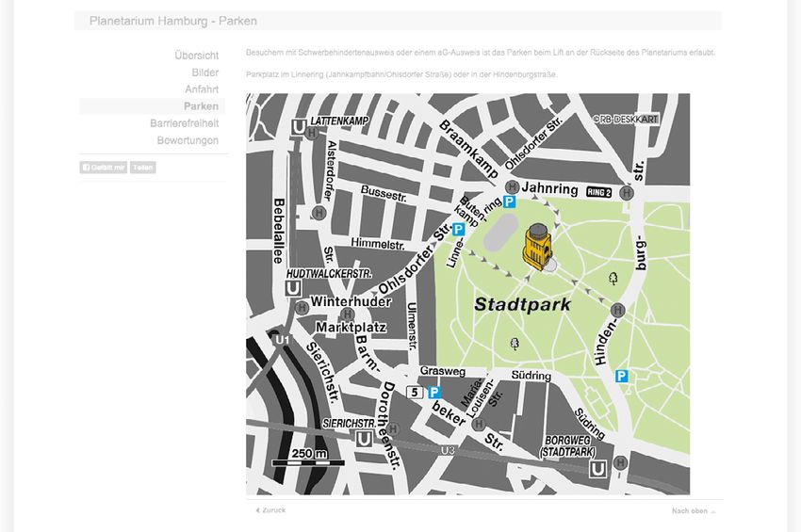Click the tree icon near Hindenburgstraße

click(x=613, y=279)
